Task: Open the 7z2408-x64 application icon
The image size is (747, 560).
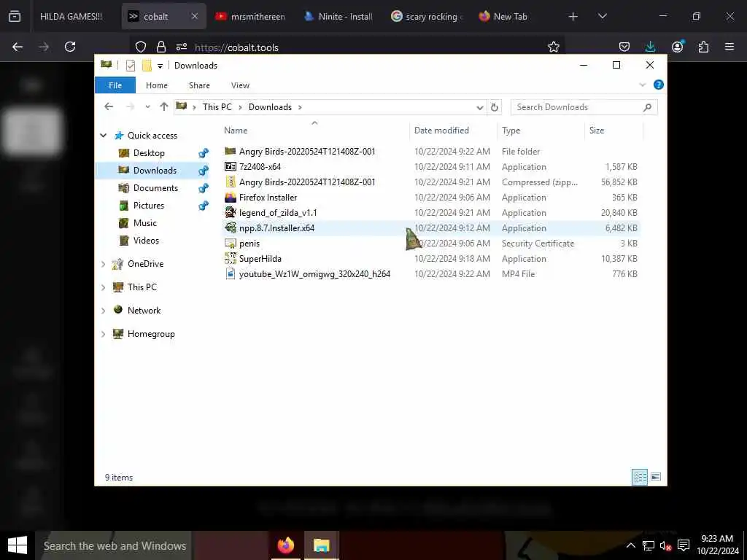Action: [231, 167]
